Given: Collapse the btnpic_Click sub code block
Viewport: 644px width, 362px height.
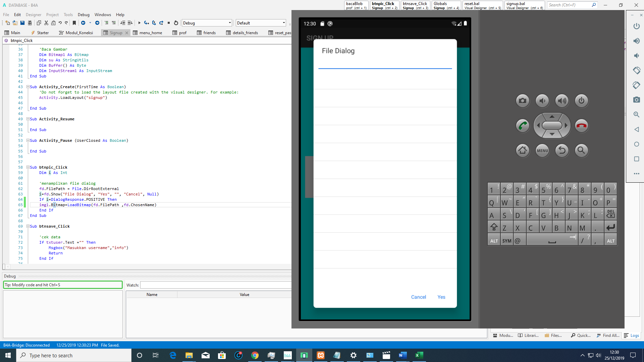Looking at the screenshot, I should coord(28,167).
